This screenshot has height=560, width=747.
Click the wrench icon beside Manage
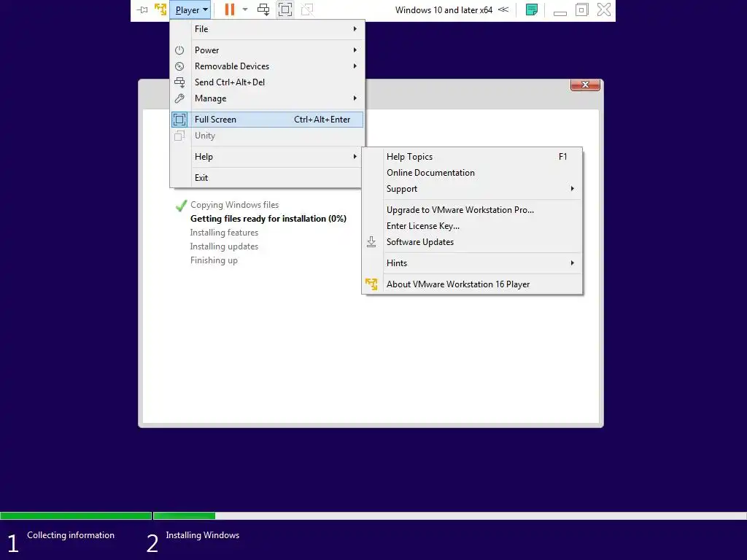(x=179, y=98)
